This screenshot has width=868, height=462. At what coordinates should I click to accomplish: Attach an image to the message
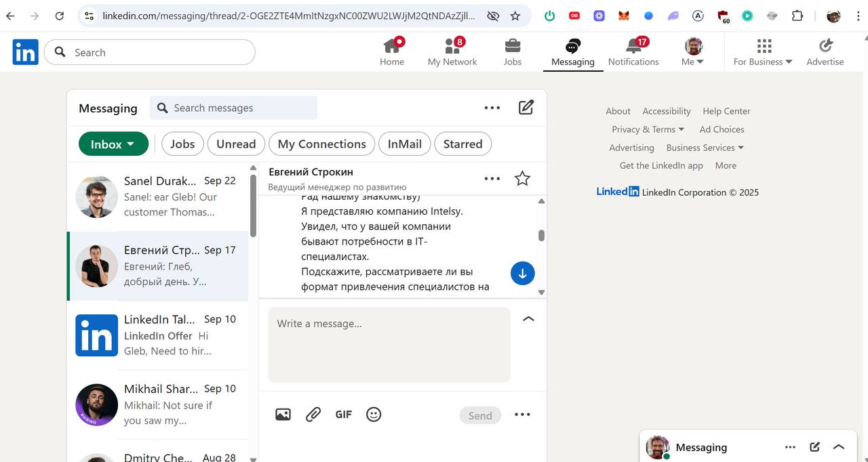[283, 415]
